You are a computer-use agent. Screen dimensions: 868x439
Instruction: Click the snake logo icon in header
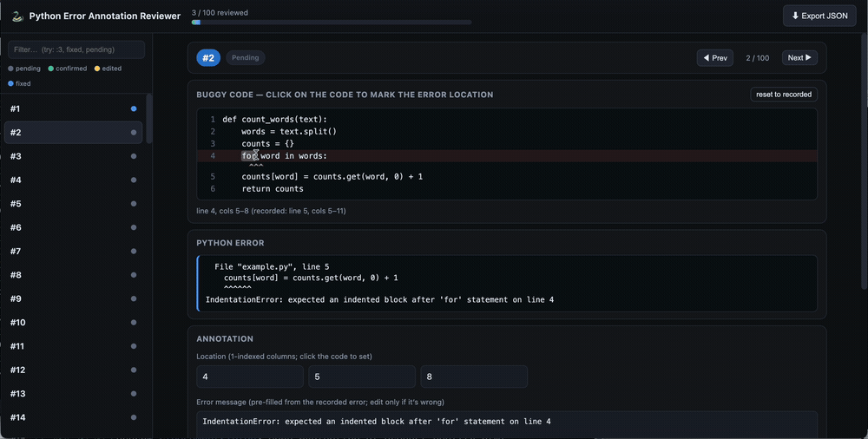[x=17, y=16]
